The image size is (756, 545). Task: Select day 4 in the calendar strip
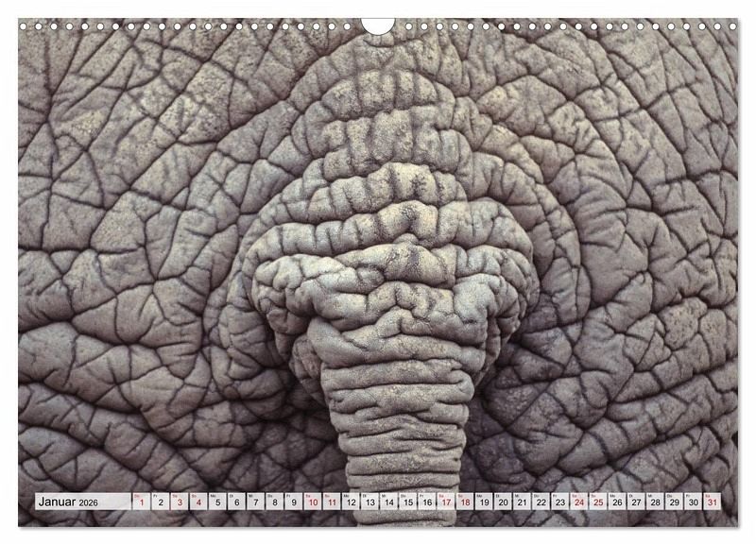tap(198, 502)
